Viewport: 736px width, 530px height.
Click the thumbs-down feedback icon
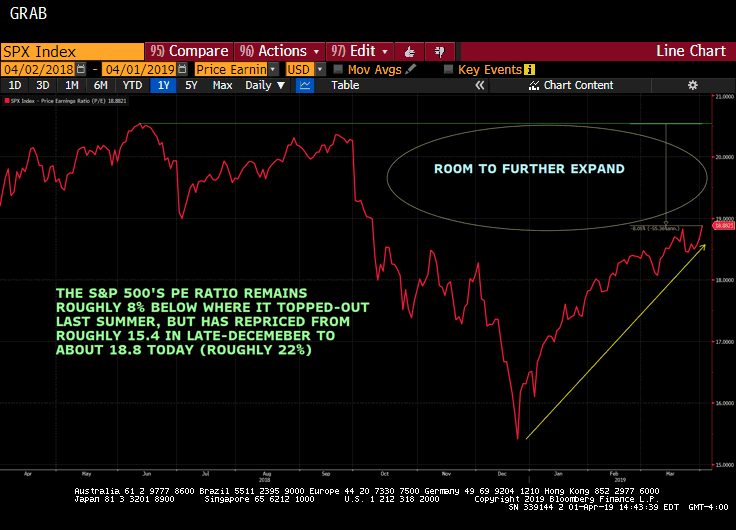click(440, 52)
